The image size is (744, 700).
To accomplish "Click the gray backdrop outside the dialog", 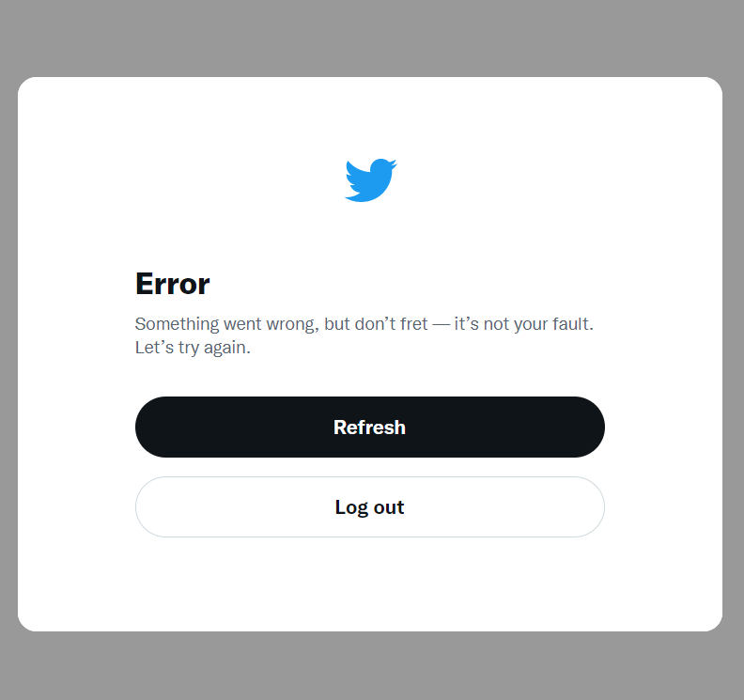I will [x=370, y=38].
